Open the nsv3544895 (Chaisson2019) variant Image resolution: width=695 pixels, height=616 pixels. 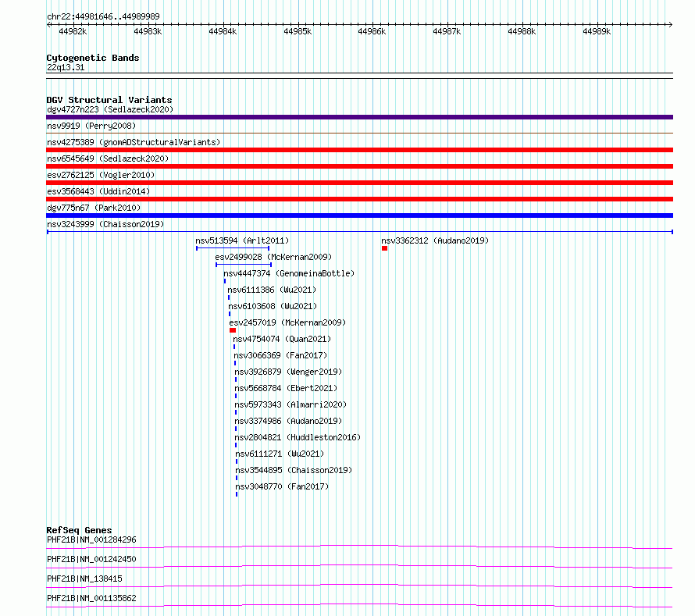point(294,470)
